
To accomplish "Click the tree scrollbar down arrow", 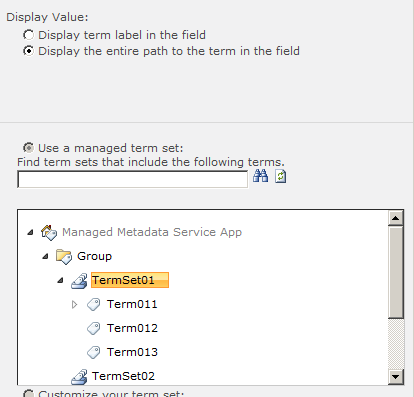I will (x=396, y=377).
